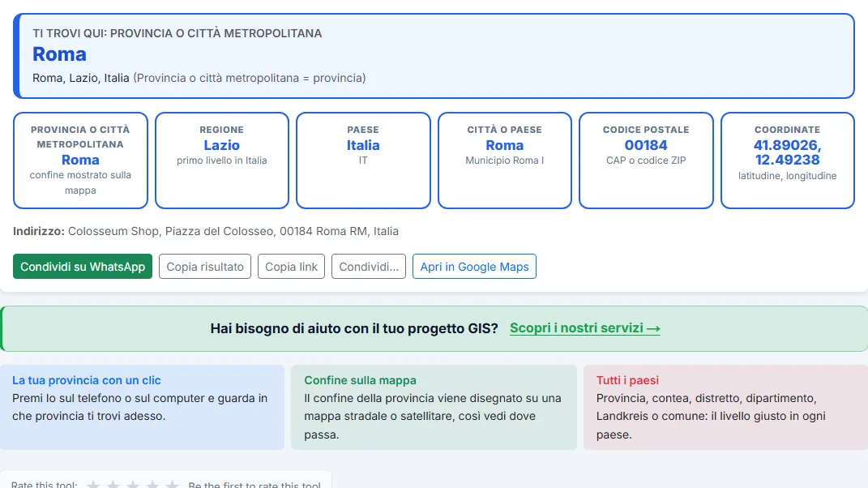Follow the Scopri i nostri servizi link
The width and height of the screenshot is (868, 488).
(x=584, y=328)
